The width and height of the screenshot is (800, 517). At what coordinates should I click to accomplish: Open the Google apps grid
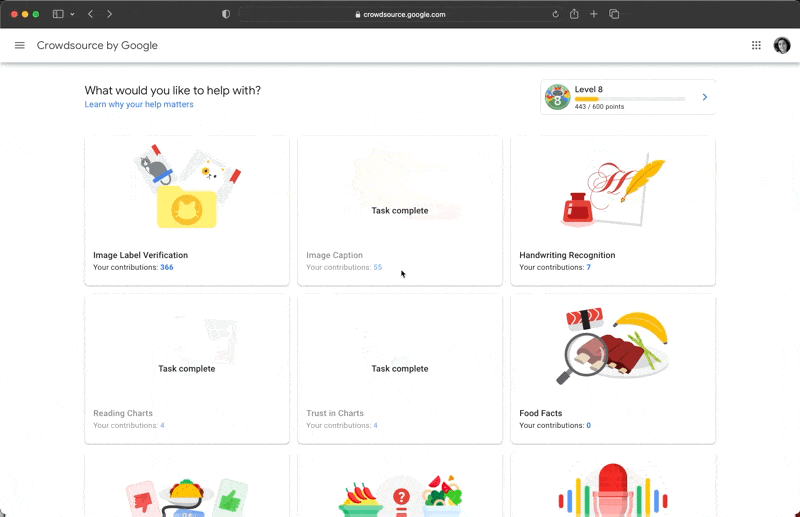[756, 45]
